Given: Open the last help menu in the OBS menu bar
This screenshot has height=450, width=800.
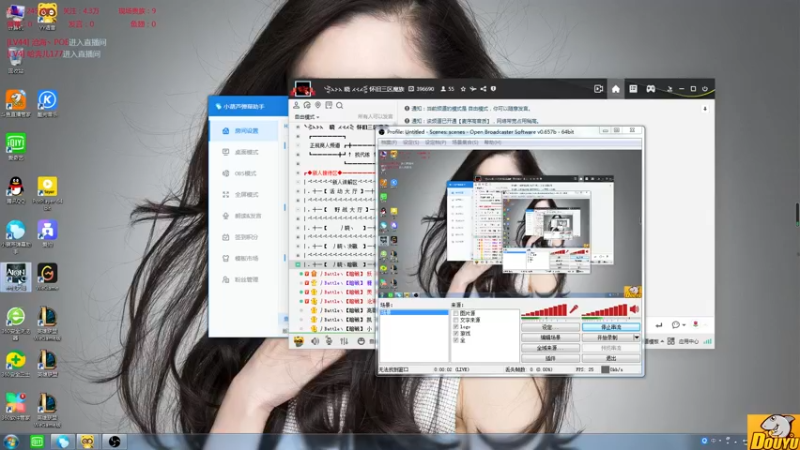Looking at the screenshot, I should pyautogui.click(x=492, y=142).
